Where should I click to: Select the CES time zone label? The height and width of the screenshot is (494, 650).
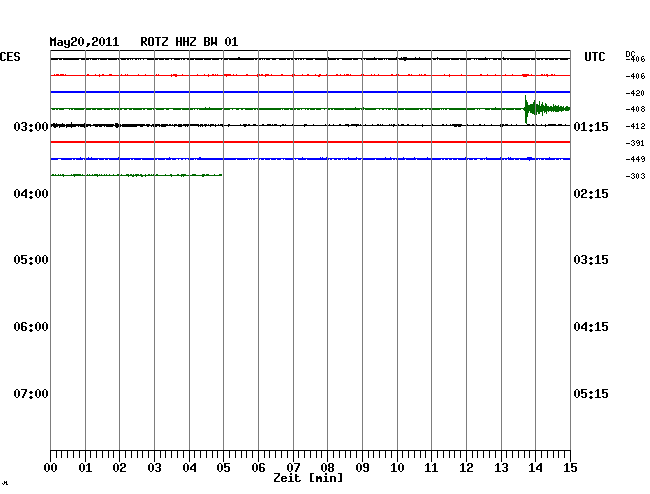click(x=10, y=57)
